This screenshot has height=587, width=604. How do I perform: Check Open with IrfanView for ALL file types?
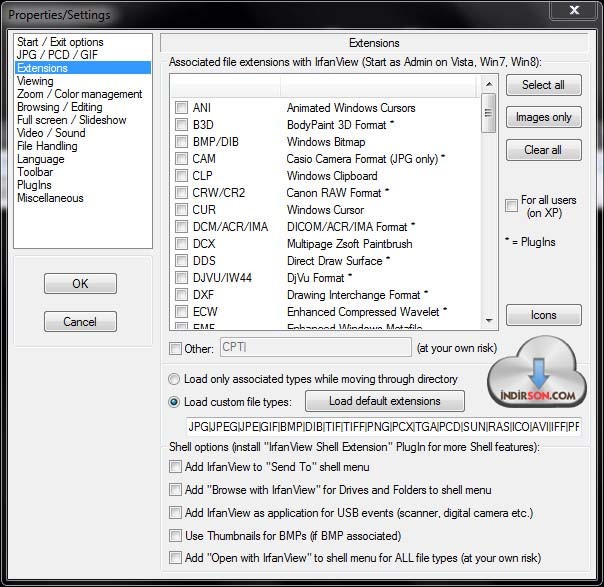175,557
